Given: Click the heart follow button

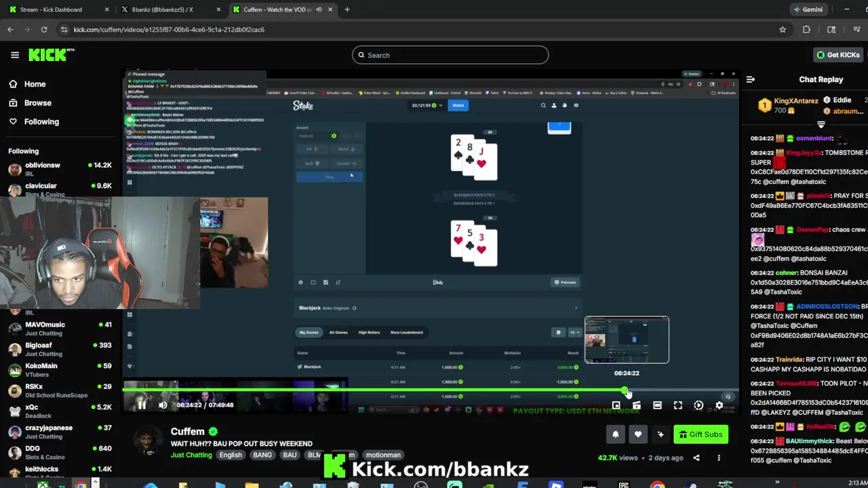Looking at the screenshot, I should 638,434.
